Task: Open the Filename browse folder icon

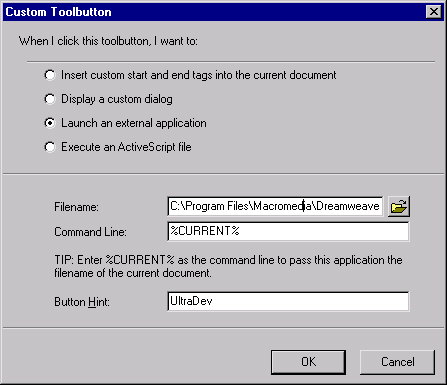Action: (399, 207)
